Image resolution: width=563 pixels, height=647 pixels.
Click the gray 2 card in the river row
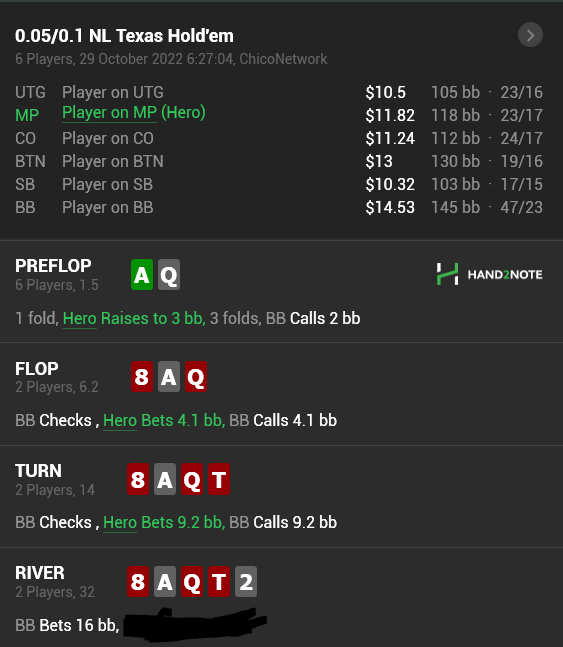246,581
